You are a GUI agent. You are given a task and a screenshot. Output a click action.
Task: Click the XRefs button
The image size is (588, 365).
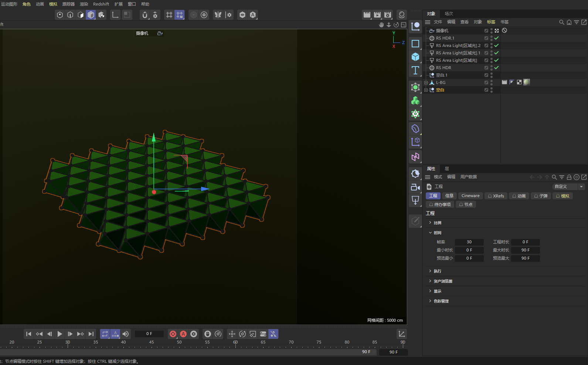click(x=496, y=196)
